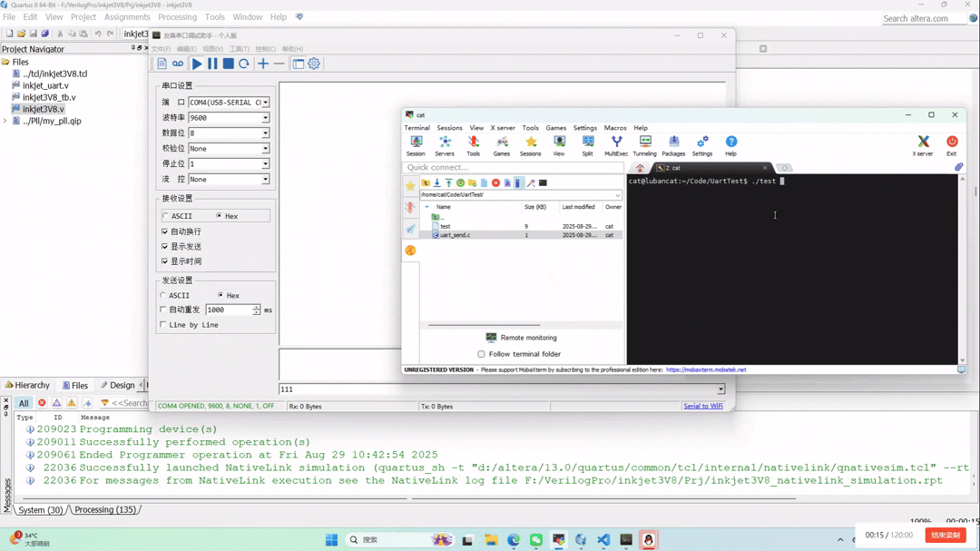980x551 pixels.
Task: Open the Packages icon in MobaXterm
Action: coord(673,146)
